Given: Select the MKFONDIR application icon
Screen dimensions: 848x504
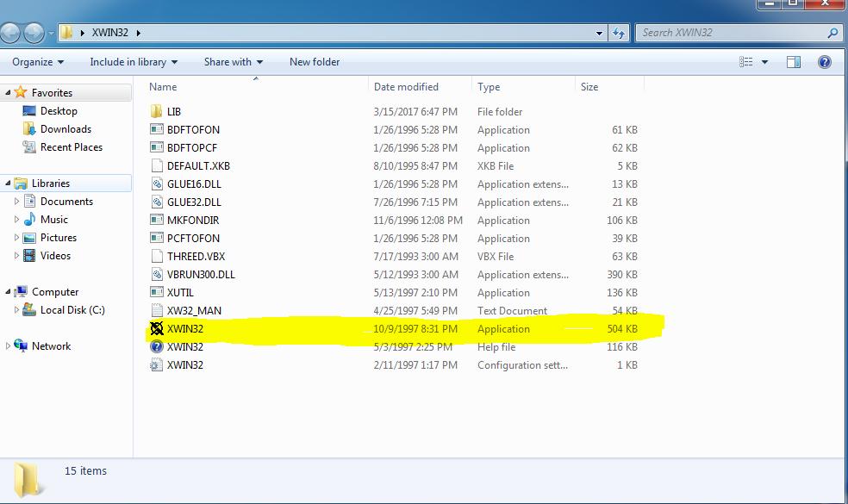Looking at the screenshot, I should click(x=156, y=220).
